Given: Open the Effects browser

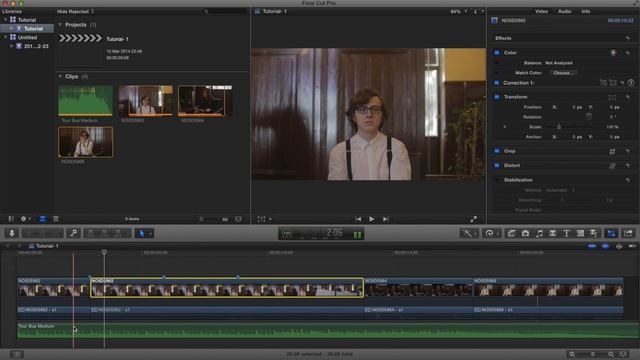Looking at the screenshot, I should 511,233.
